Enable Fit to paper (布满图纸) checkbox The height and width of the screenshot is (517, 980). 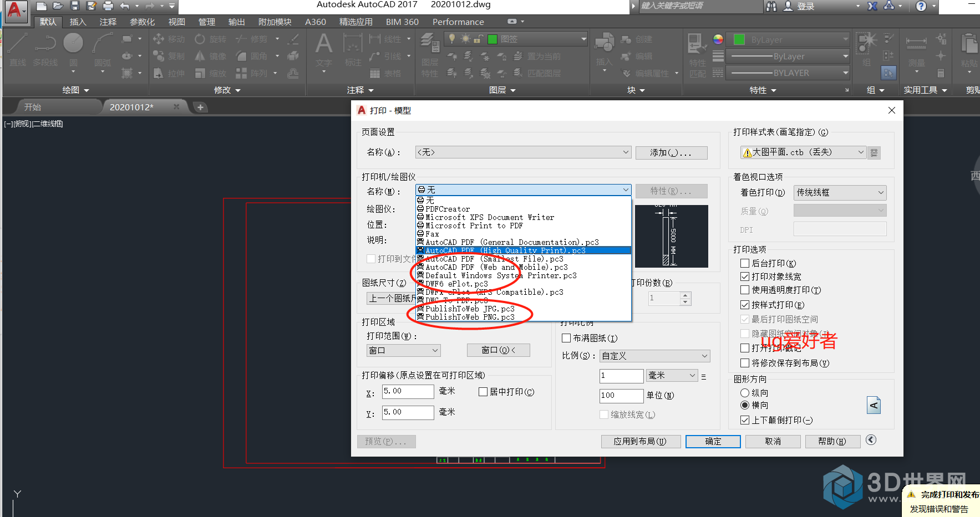pos(566,338)
